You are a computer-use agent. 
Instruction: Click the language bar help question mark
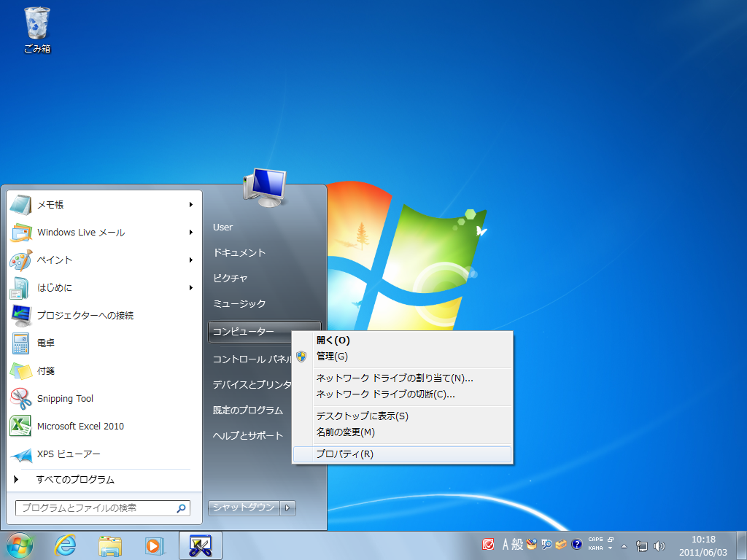pos(576,544)
